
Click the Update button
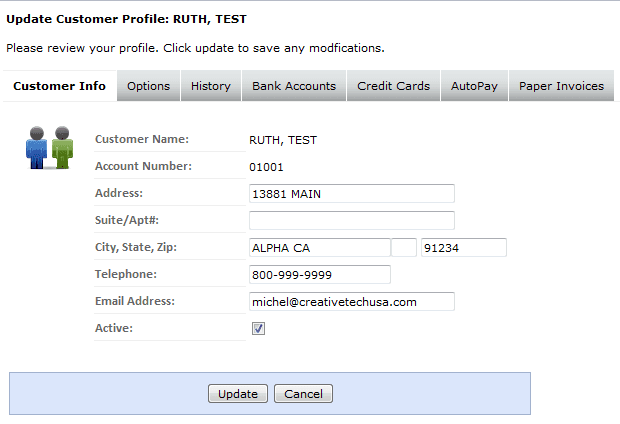tap(238, 394)
